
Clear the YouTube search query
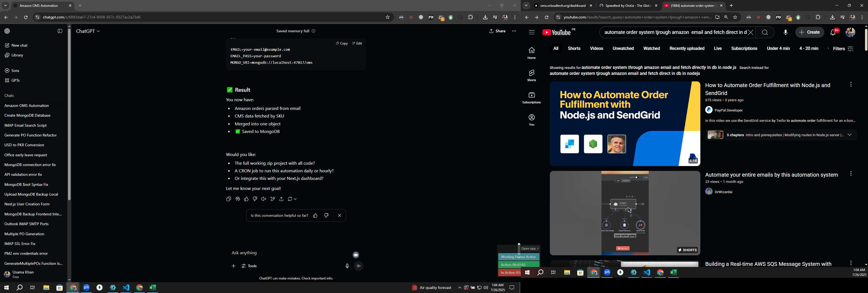(751, 33)
